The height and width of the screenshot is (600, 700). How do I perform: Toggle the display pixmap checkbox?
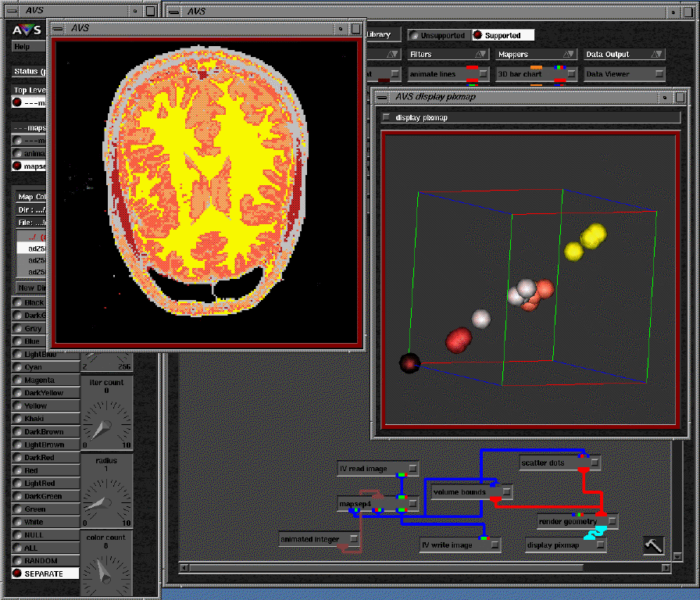point(387,117)
